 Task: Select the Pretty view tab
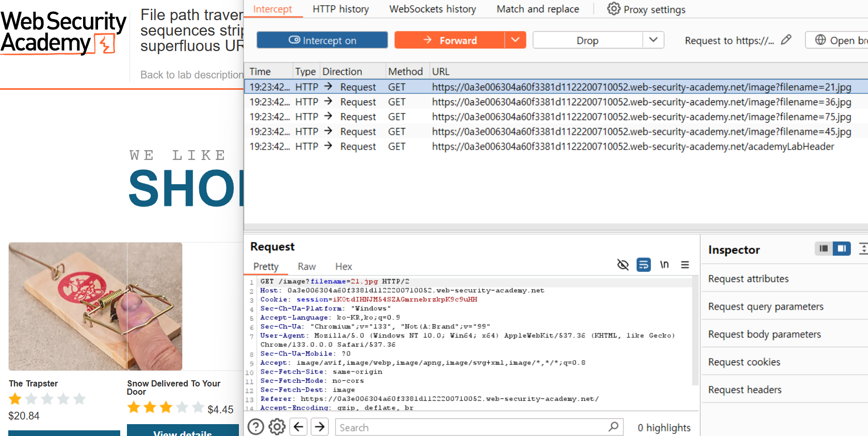(266, 266)
